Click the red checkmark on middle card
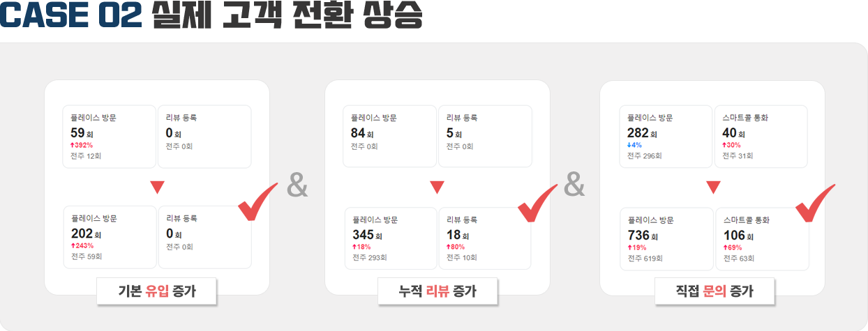 (537, 202)
